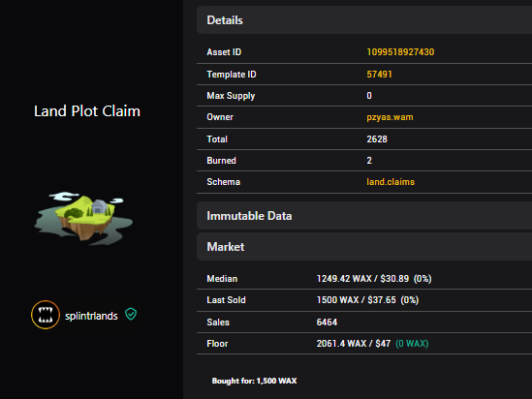Select the Floor label
The width and height of the screenshot is (532, 399).
pos(217,344)
